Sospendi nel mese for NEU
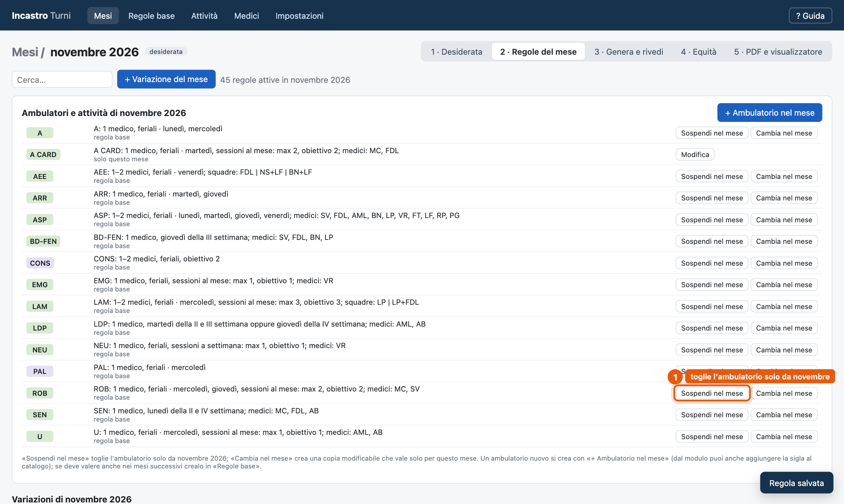This screenshot has width=844, height=504. coord(712,350)
